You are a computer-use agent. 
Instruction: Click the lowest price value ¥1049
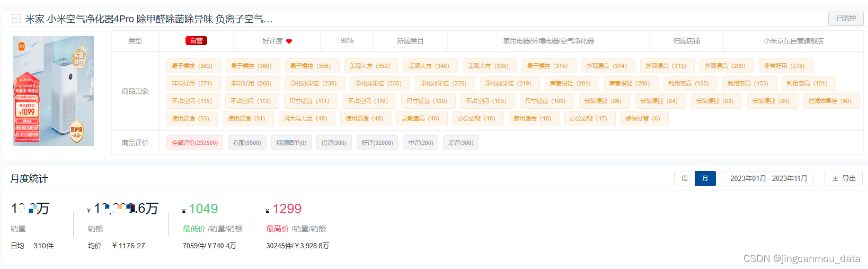200,209
